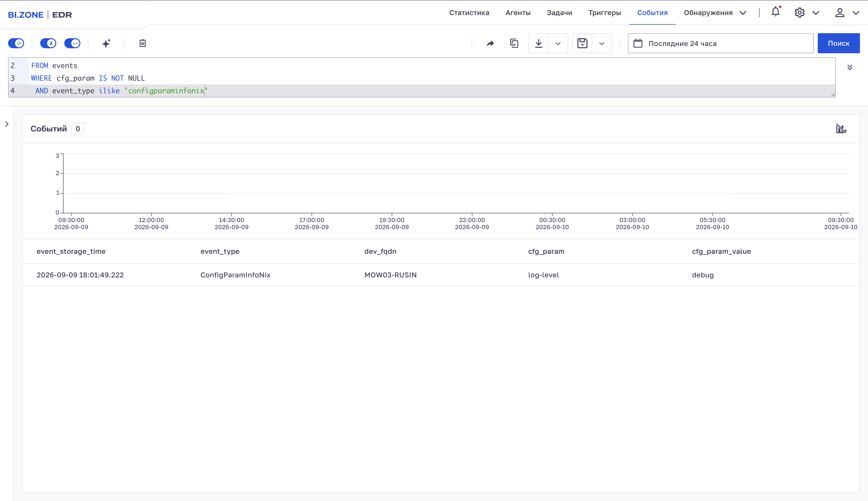Open the notifications bell
Image resolution: width=868 pixels, height=501 pixels.
pyautogui.click(x=776, y=12)
